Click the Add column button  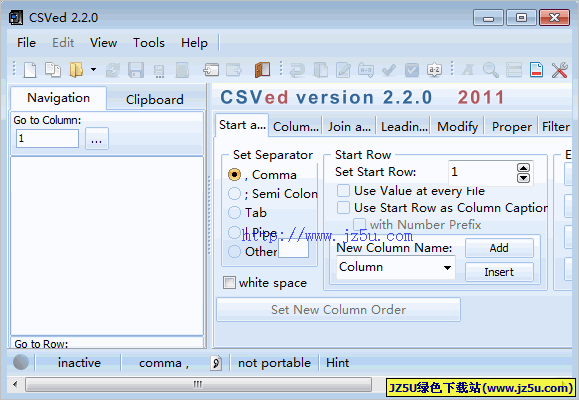(499, 248)
